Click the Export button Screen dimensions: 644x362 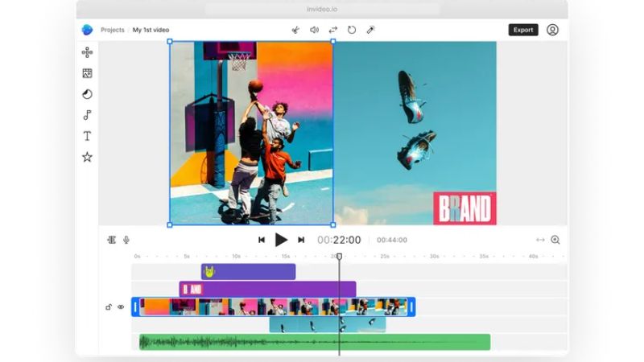tap(523, 30)
